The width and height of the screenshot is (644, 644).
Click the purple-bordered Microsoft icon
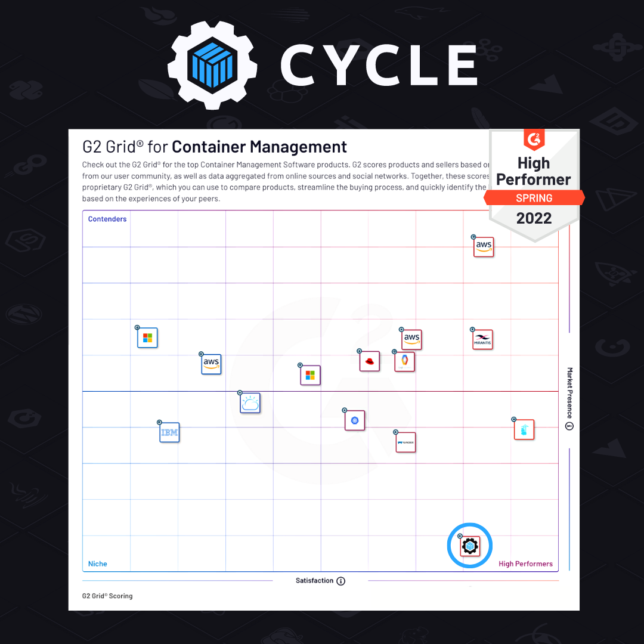tap(310, 376)
